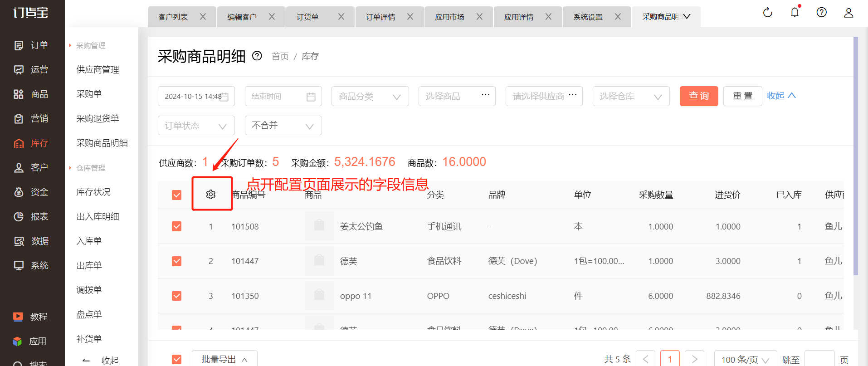This screenshot has width=868, height=366.
Task: Open the user account icon
Action: [848, 13]
